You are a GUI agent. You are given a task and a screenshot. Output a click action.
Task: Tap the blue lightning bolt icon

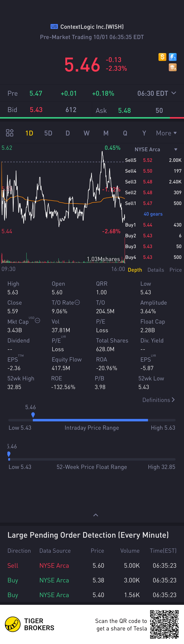(173, 57)
